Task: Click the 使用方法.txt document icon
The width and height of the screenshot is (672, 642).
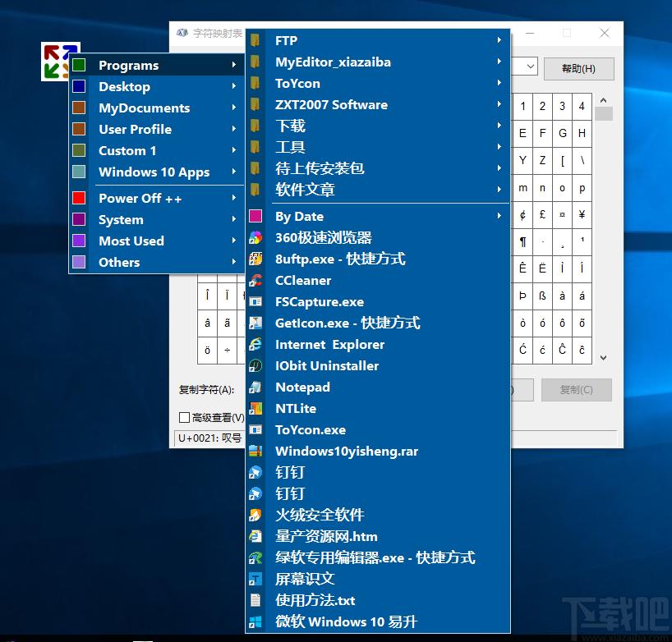Action: click(x=255, y=600)
